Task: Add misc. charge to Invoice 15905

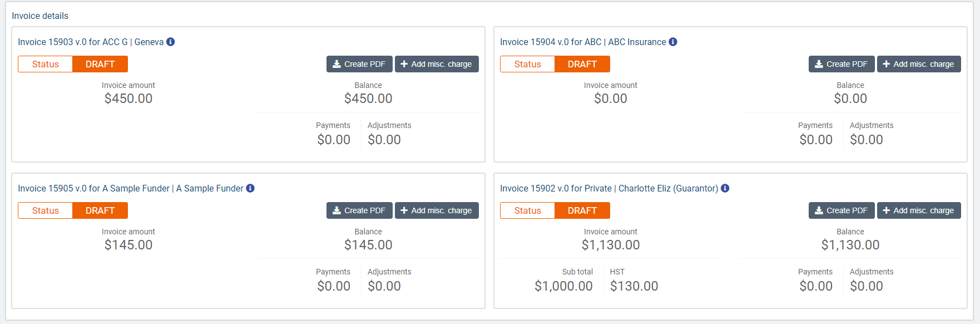Action: 437,210
